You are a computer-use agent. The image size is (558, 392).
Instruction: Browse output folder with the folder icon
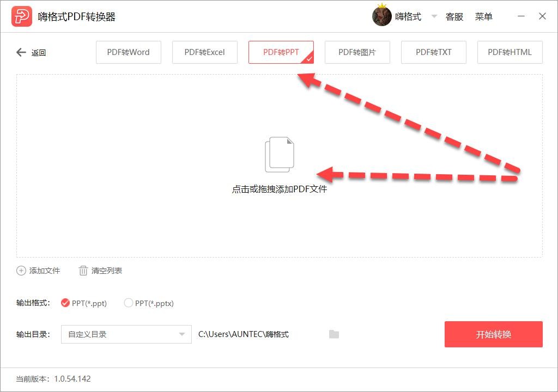[334, 334]
